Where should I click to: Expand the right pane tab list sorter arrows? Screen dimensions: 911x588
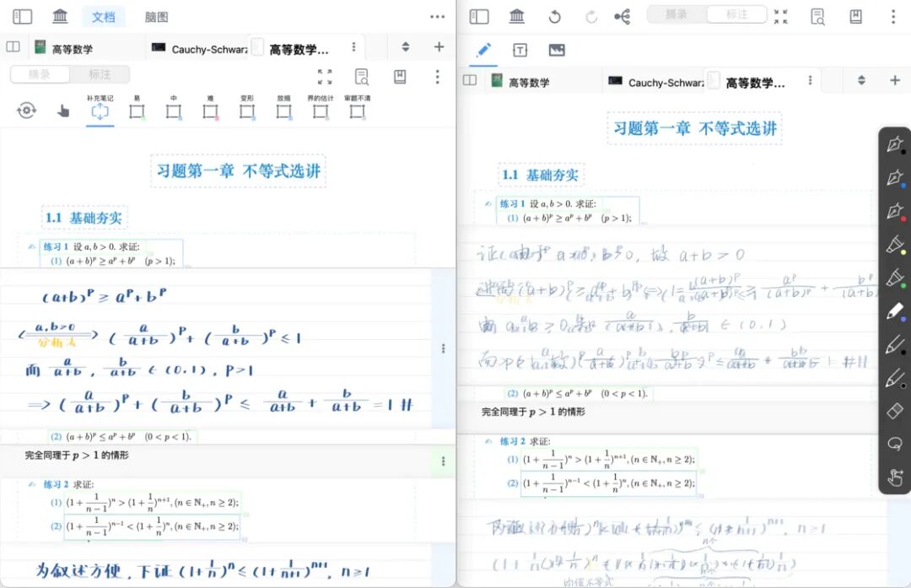(861, 80)
